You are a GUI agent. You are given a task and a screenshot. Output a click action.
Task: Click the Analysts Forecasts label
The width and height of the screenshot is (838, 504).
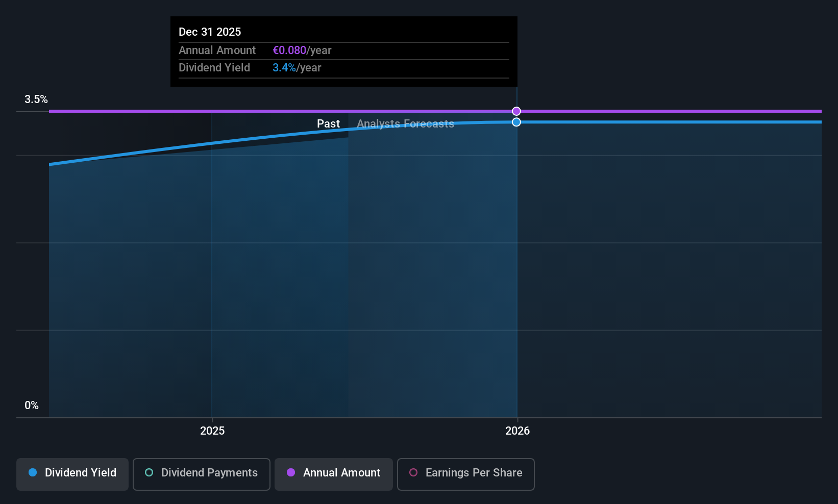(405, 123)
